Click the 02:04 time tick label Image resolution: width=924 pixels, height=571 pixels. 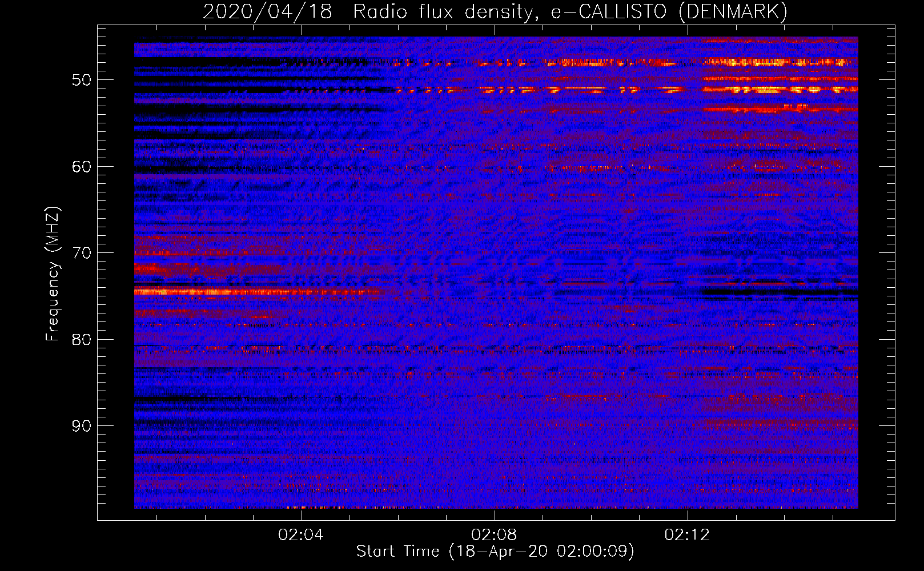coord(301,535)
